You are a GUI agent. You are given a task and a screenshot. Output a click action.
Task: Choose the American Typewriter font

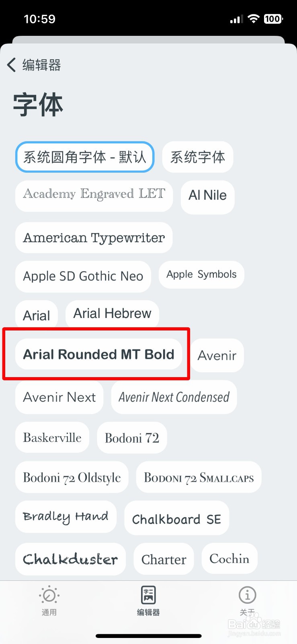(x=94, y=237)
